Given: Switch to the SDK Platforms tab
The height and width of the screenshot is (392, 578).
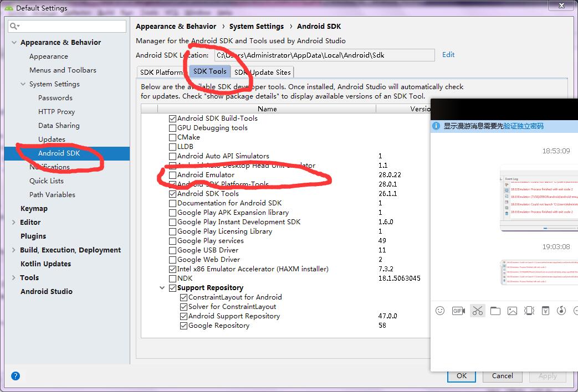Looking at the screenshot, I should [162, 72].
